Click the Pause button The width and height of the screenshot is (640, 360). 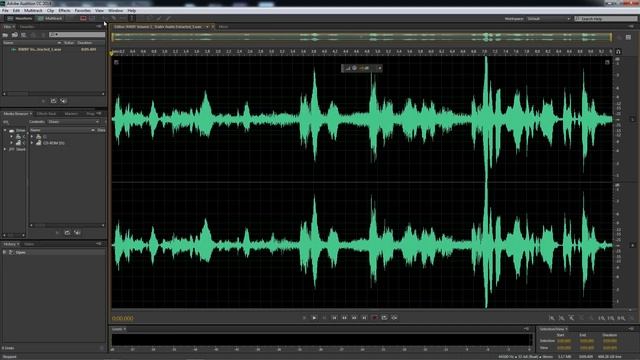324,318
